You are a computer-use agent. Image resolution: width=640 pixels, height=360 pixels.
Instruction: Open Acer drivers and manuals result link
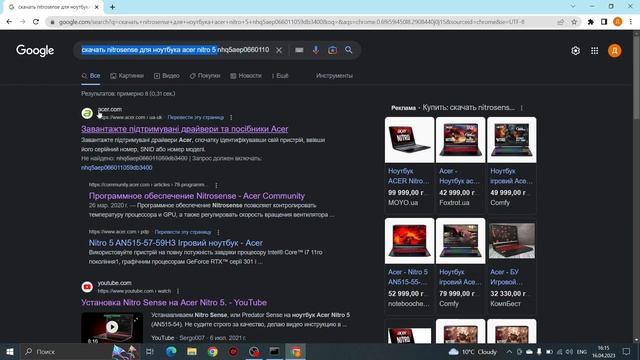[x=184, y=129]
